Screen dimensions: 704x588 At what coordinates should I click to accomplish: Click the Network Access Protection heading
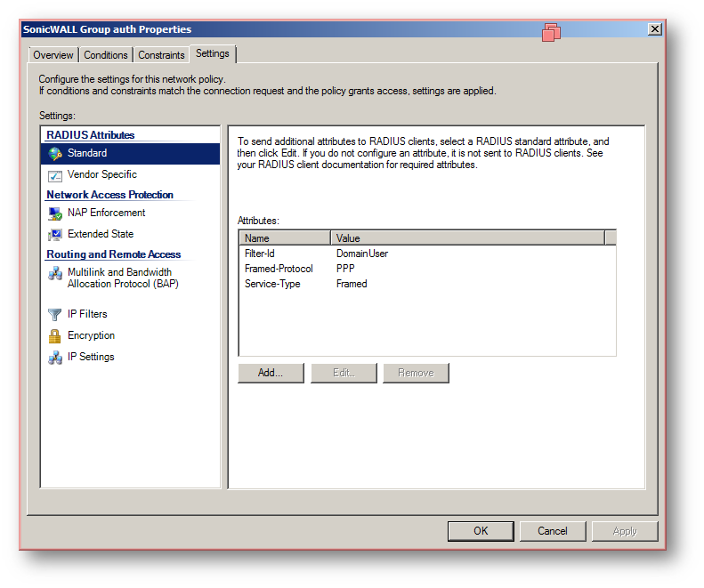[x=110, y=194]
